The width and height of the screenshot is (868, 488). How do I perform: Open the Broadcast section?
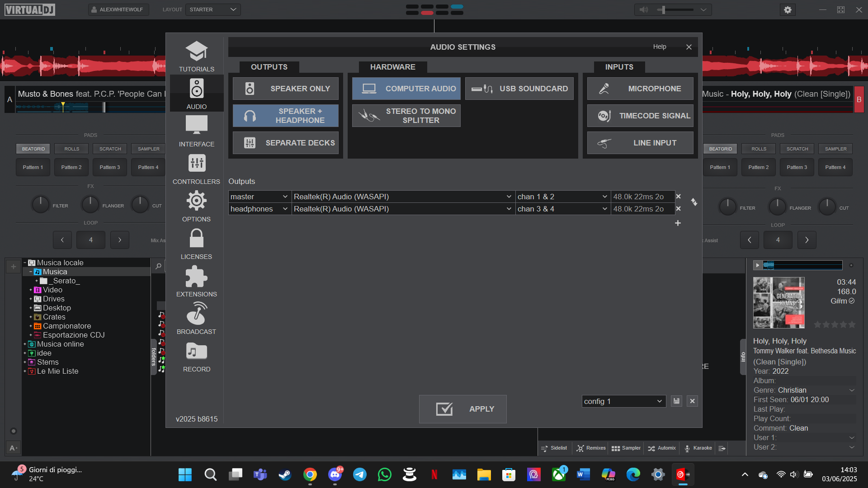coord(196,319)
